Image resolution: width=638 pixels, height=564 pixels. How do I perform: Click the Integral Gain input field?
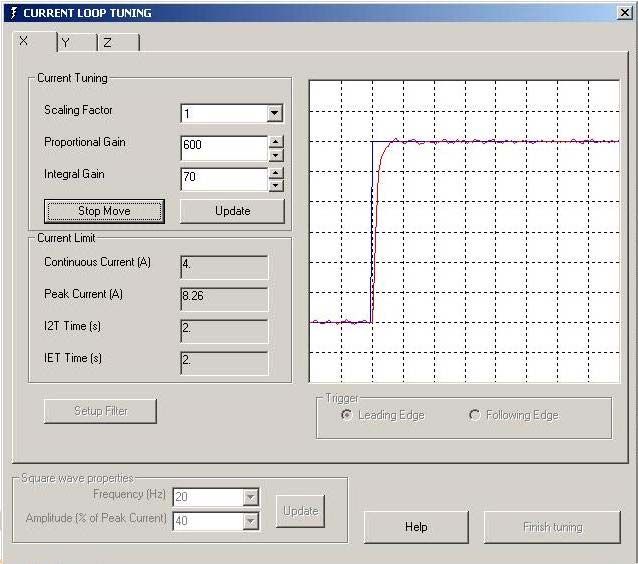(x=224, y=179)
